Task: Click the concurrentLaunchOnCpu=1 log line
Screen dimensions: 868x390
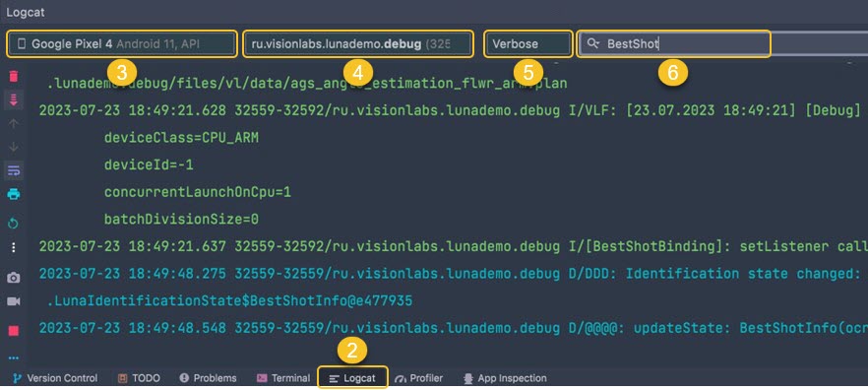Action: pos(198,192)
